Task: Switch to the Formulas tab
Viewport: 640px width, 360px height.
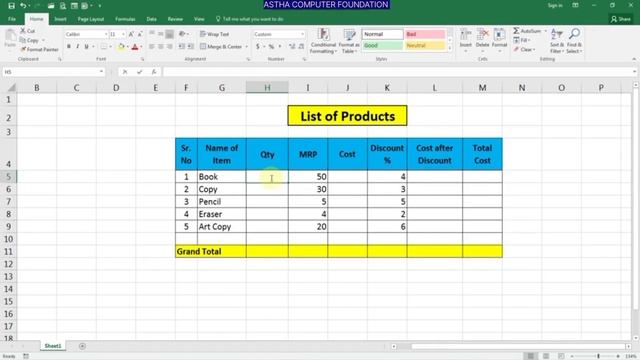Action: tap(125, 19)
